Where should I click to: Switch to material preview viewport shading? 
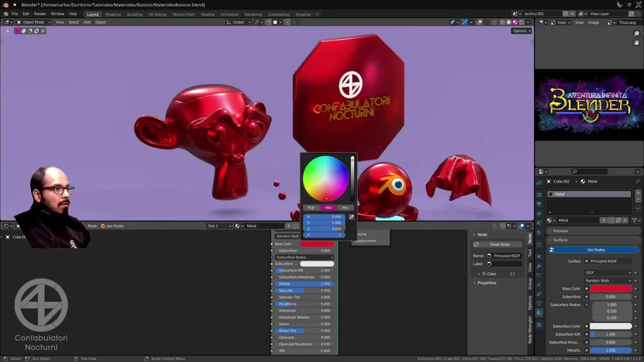pos(515,22)
